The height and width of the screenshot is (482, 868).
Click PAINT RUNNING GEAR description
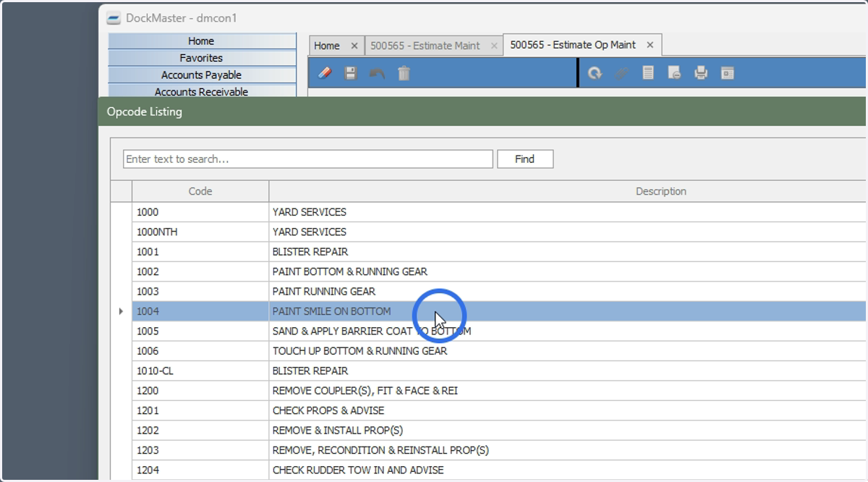click(324, 292)
